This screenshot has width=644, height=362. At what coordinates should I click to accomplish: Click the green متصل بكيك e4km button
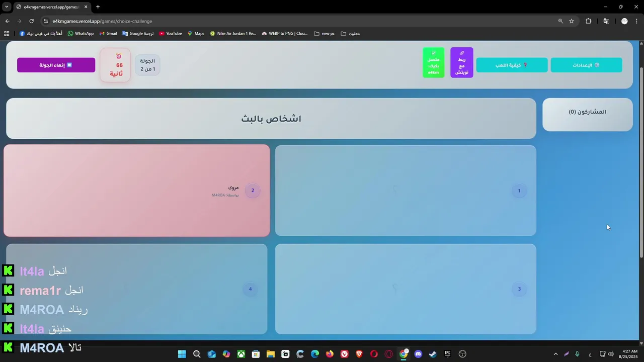point(433,63)
